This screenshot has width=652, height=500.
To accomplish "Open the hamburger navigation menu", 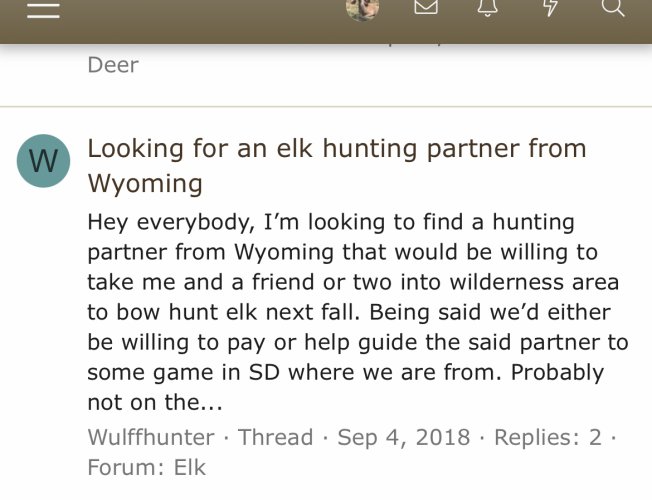I will click(x=43, y=9).
